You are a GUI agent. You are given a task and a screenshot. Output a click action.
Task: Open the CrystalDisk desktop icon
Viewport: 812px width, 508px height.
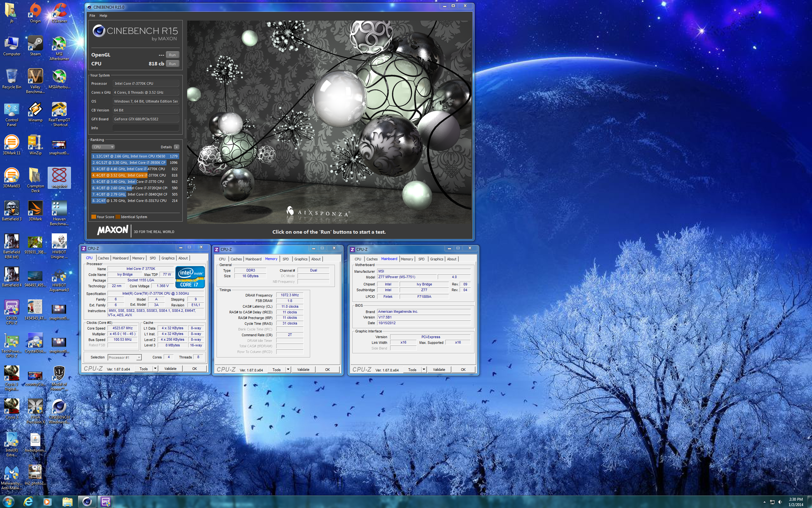(x=35, y=343)
